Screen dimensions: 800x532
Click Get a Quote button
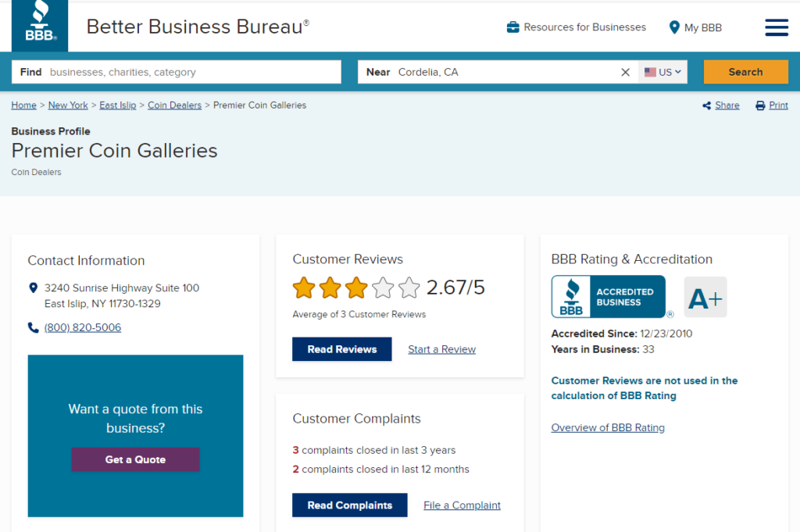(x=135, y=459)
